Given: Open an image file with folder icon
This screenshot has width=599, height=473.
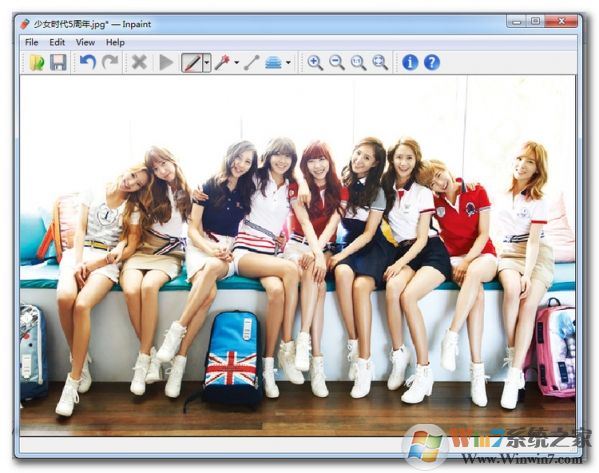Looking at the screenshot, I should 37,62.
